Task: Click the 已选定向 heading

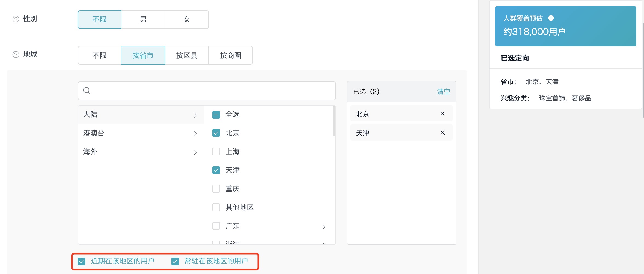Action: (x=515, y=58)
